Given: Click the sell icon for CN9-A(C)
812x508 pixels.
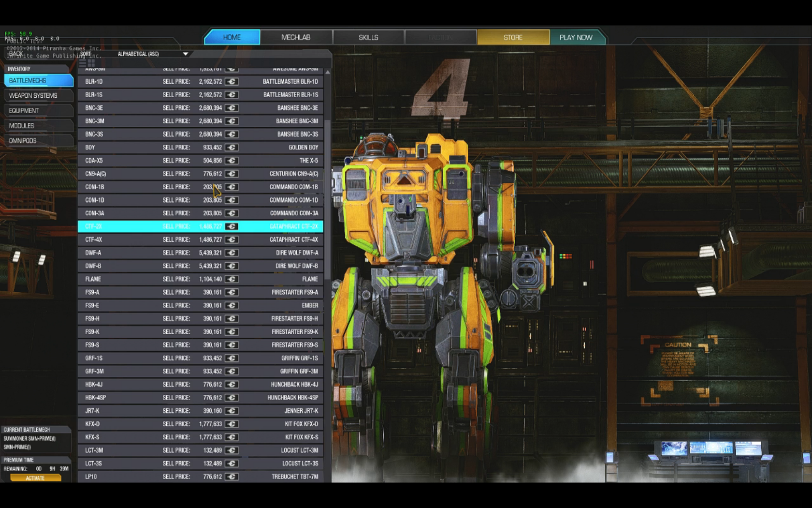Looking at the screenshot, I should point(232,174).
